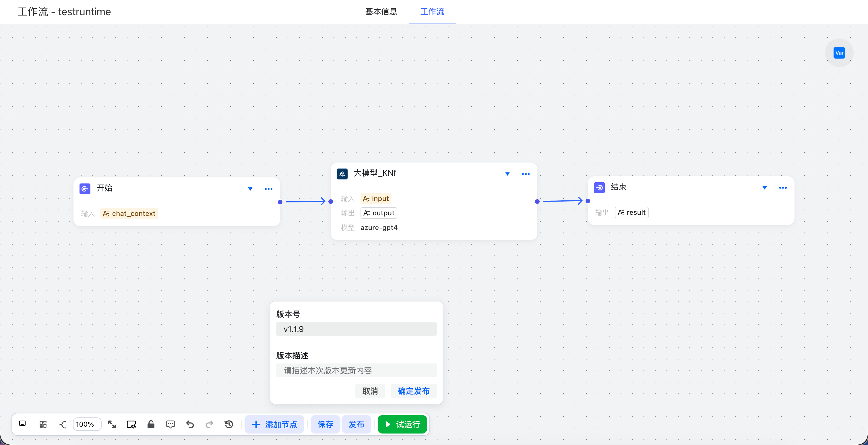
Task: Click the auto-layout grid icon
Action: [x=43, y=424]
